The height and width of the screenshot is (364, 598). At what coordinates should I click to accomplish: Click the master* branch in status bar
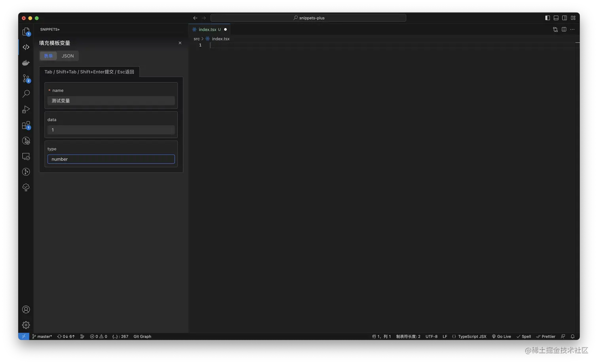click(x=42, y=336)
